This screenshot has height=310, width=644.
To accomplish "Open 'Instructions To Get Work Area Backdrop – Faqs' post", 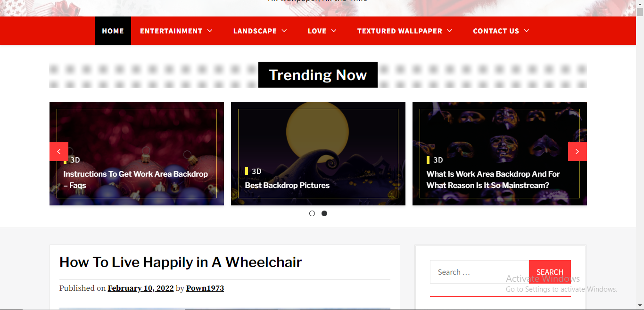I will point(136,179).
